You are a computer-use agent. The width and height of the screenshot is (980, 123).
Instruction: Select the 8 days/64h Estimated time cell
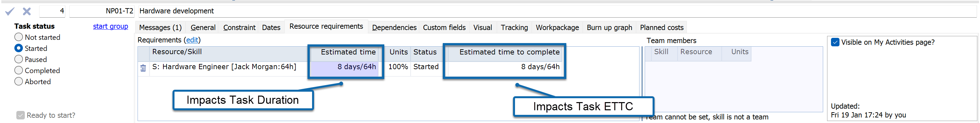(x=345, y=67)
